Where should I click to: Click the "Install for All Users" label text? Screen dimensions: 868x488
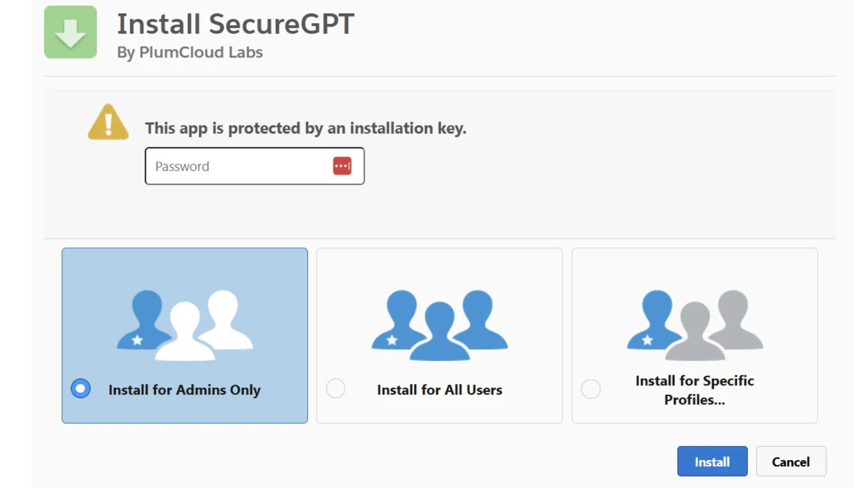tap(439, 389)
